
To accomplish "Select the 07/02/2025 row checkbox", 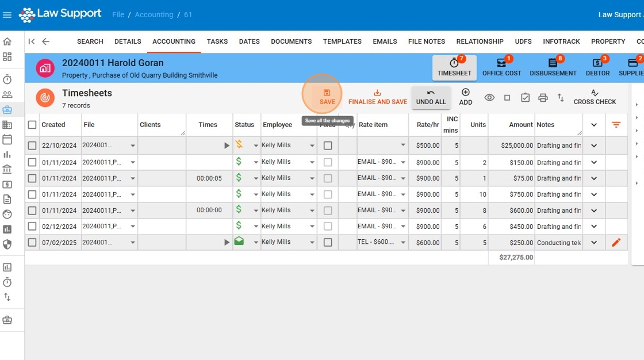I will pos(32,243).
